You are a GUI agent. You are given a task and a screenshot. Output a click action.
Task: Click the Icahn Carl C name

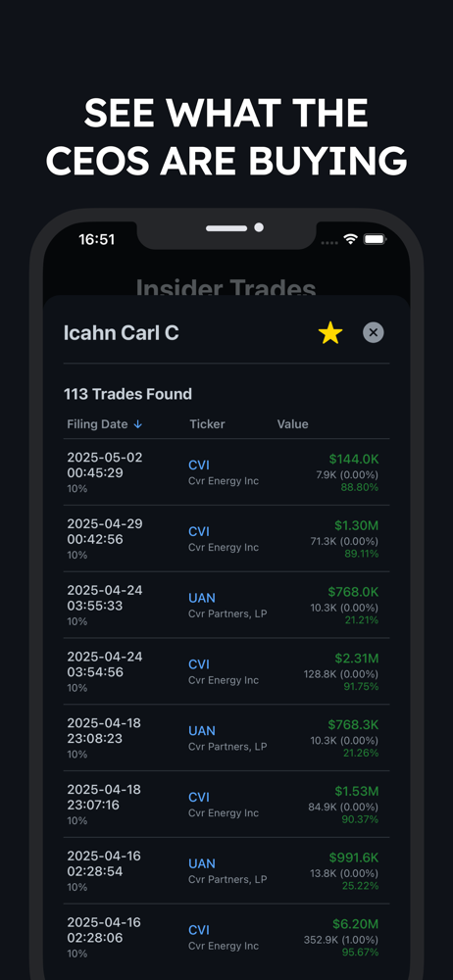click(x=122, y=332)
